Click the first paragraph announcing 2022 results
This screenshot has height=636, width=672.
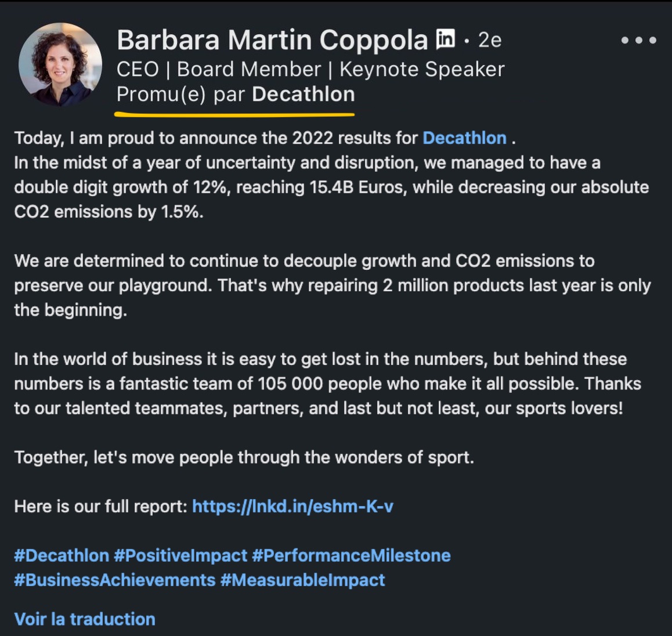[331, 175]
